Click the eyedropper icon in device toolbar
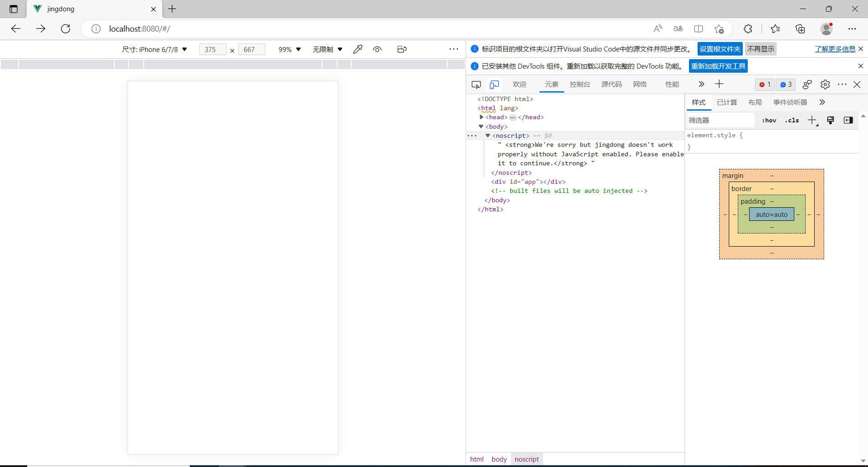868x467 pixels. coord(358,49)
